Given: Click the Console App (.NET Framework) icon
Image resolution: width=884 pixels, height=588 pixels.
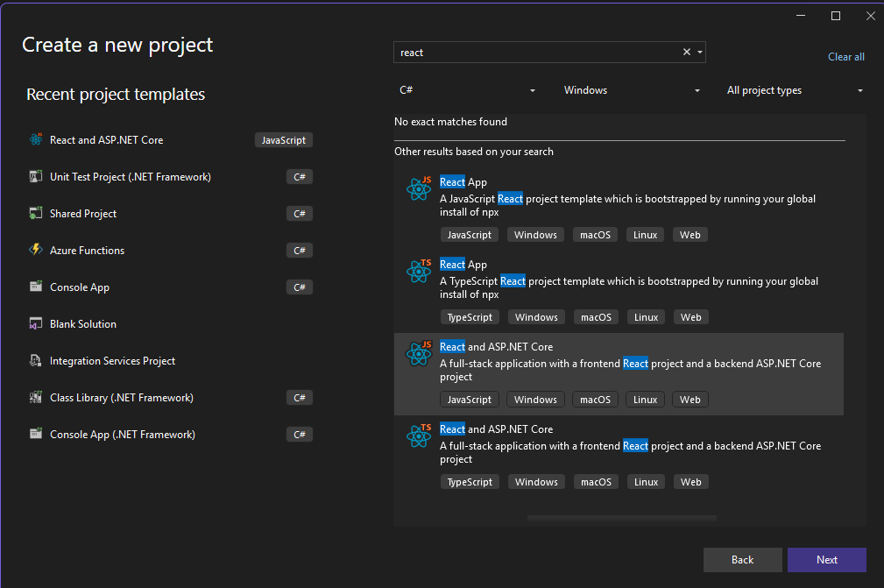Looking at the screenshot, I should 36,434.
